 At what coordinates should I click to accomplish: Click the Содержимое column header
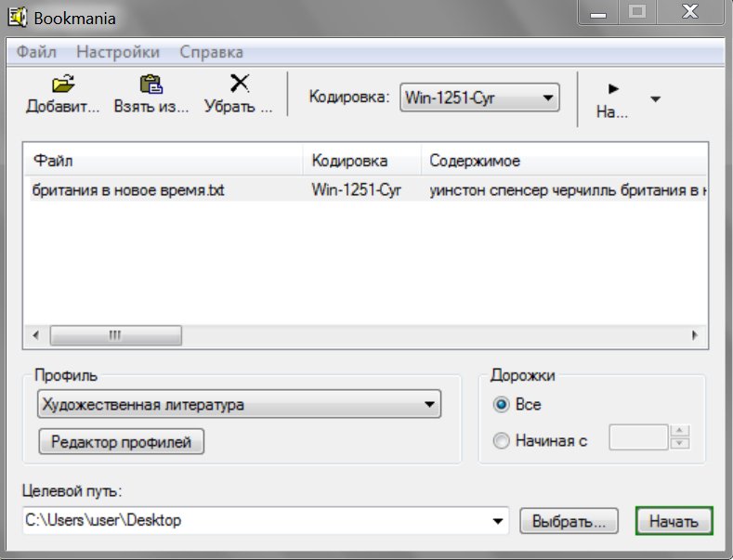(564, 161)
